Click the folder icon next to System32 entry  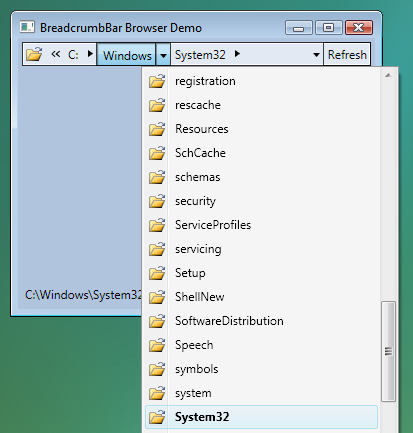(157, 417)
